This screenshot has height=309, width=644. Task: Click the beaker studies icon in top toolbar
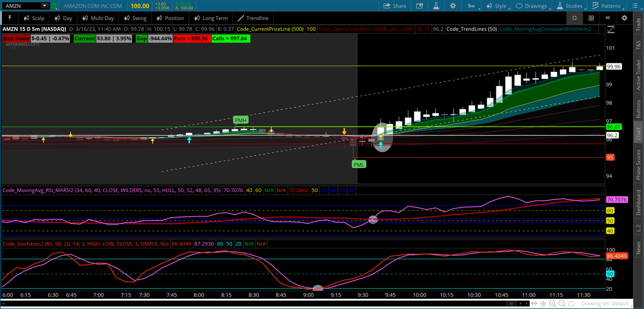(436, 6)
